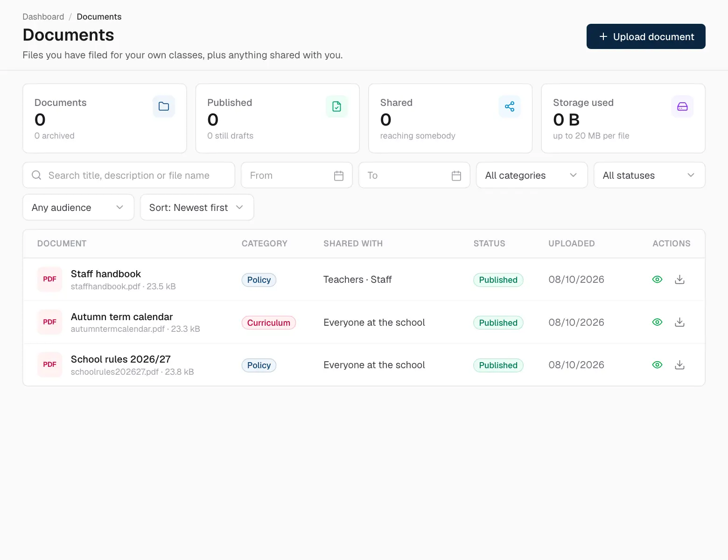The width and height of the screenshot is (728, 560).
Task: Click the CATEGORY column header
Action: click(x=264, y=244)
